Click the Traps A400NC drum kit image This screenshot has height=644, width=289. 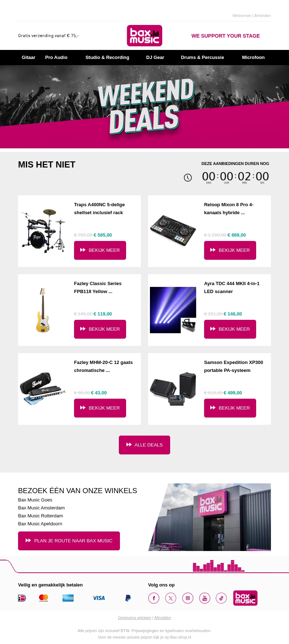(x=43, y=231)
